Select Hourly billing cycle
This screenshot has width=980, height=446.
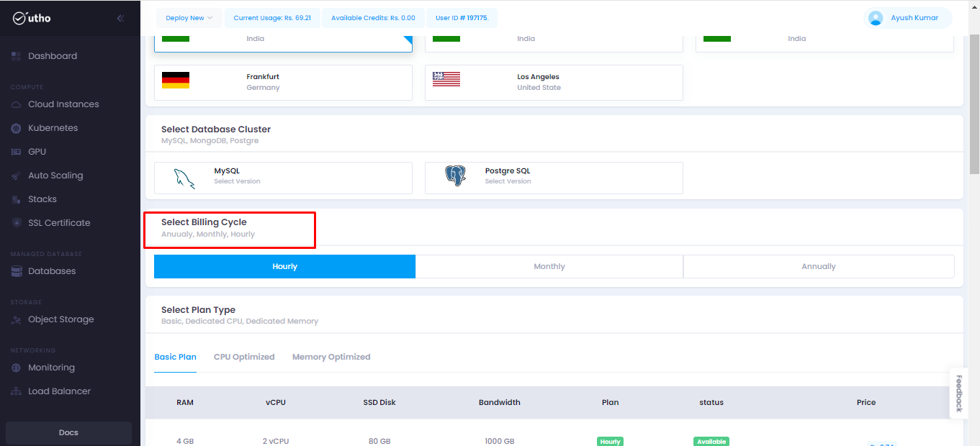coord(284,266)
